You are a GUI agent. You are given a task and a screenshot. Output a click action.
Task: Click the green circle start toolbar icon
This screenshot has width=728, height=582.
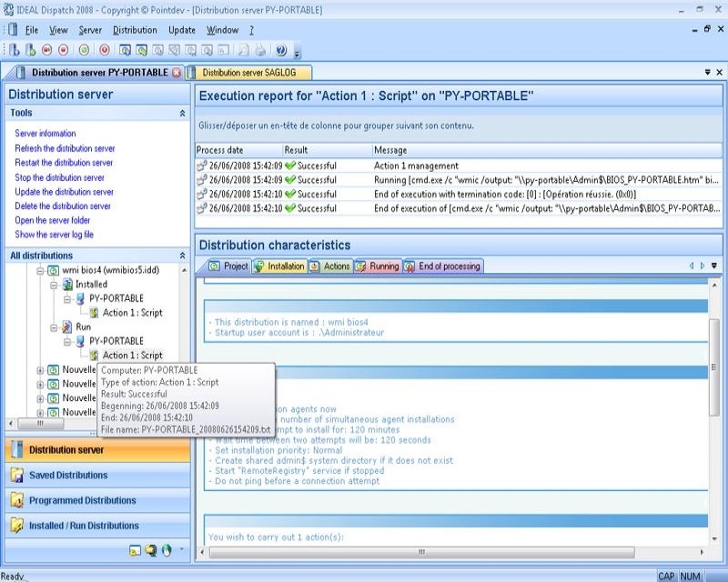tap(84, 50)
